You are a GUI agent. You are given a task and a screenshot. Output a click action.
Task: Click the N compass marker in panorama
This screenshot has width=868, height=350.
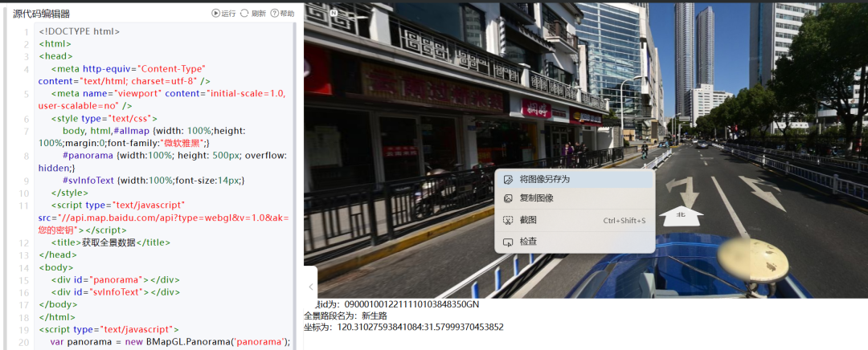tap(334, 12)
